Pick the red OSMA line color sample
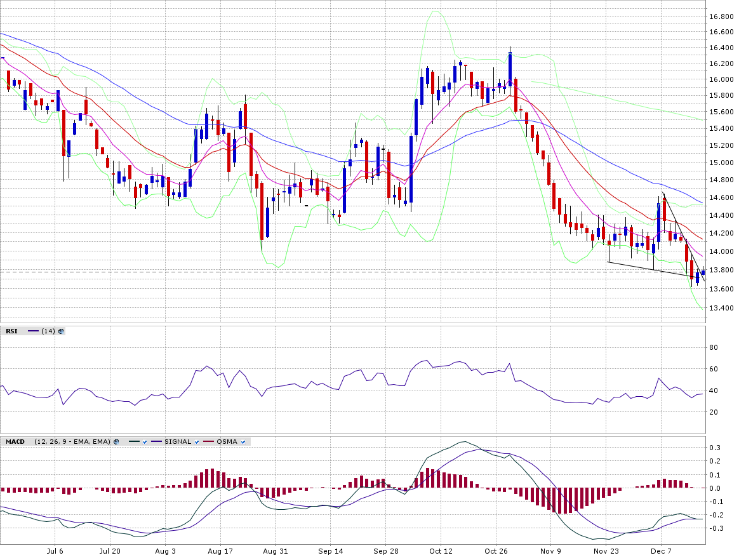This screenshot has height=560, width=739. (x=208, y=441)
